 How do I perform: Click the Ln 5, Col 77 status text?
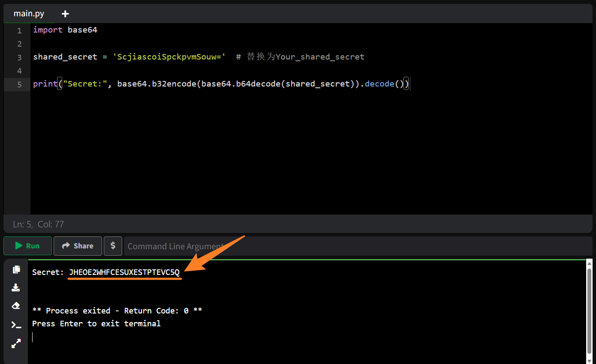(38, 224)
